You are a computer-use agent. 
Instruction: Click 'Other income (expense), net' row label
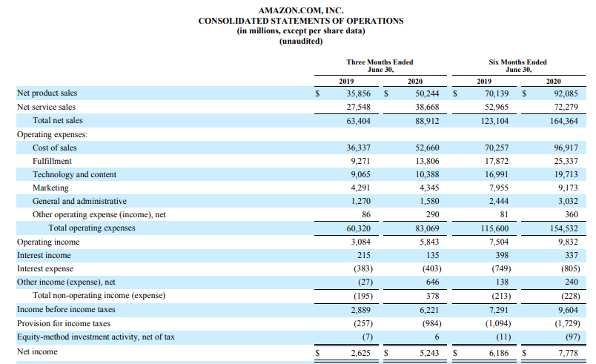pyautogui.click(x=66, y=282)
